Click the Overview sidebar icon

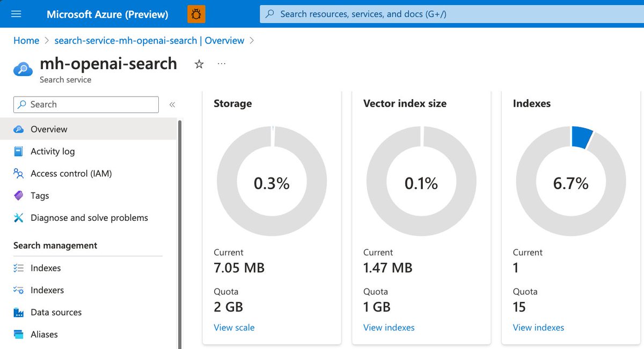point(19,129)
